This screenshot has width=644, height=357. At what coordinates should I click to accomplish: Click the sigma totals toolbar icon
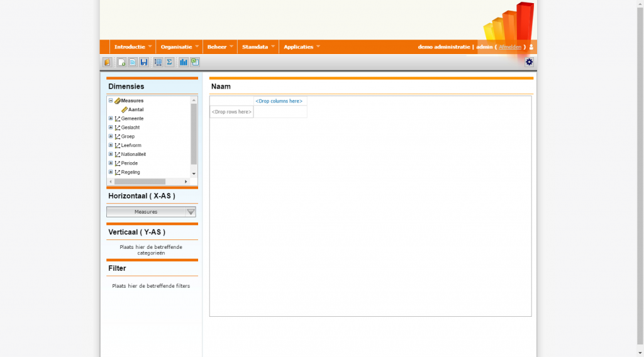(x=169, y=62)
